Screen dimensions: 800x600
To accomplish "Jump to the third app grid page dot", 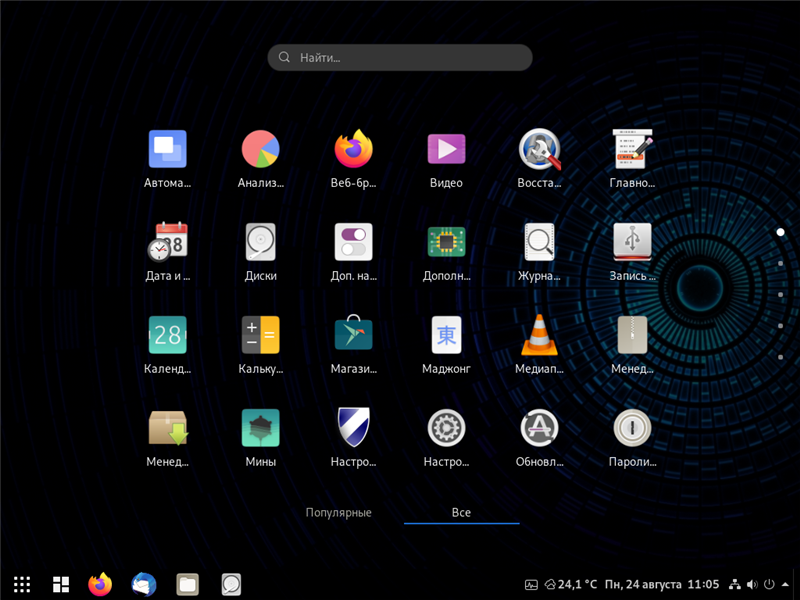I will coord(780,294).
